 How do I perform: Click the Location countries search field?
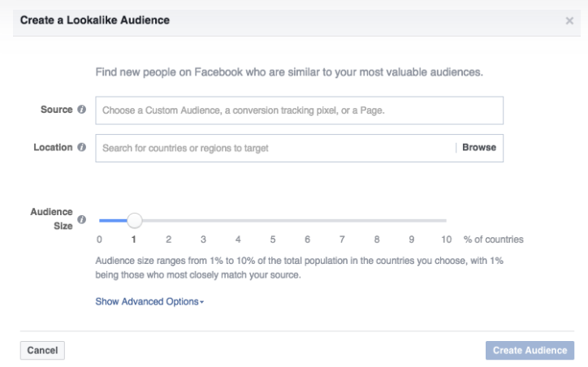275,148
